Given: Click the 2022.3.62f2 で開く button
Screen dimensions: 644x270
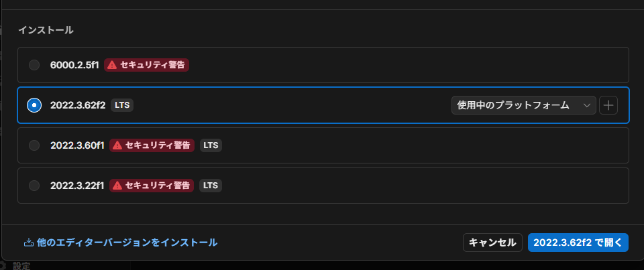Looking at the screenshot, I should coord(578,243).
